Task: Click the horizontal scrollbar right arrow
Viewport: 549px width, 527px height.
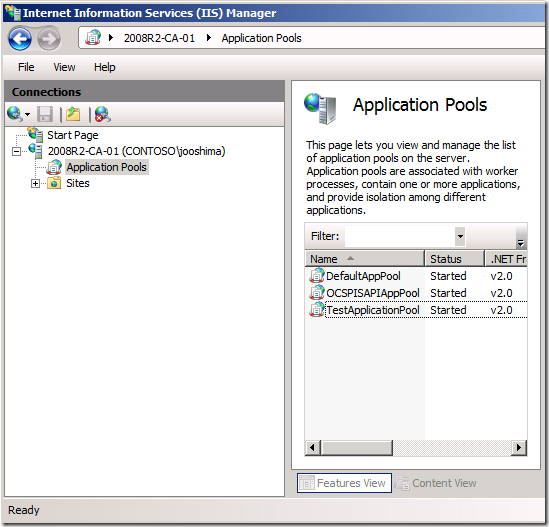Action: tap(519, 448)
